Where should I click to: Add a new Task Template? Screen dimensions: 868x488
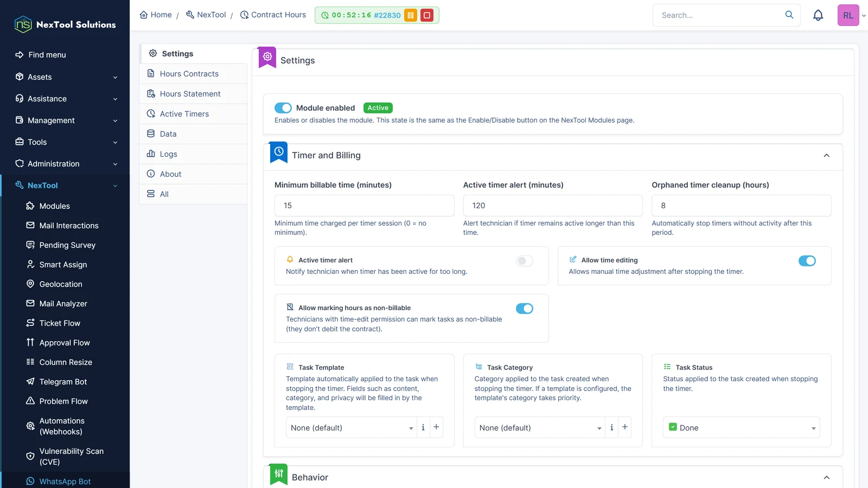[x=436, y=427]
